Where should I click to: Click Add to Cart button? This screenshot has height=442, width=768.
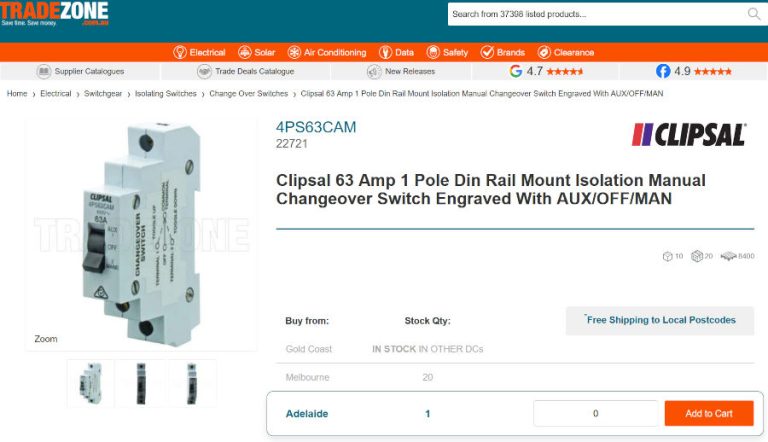[x=709, y=413]
